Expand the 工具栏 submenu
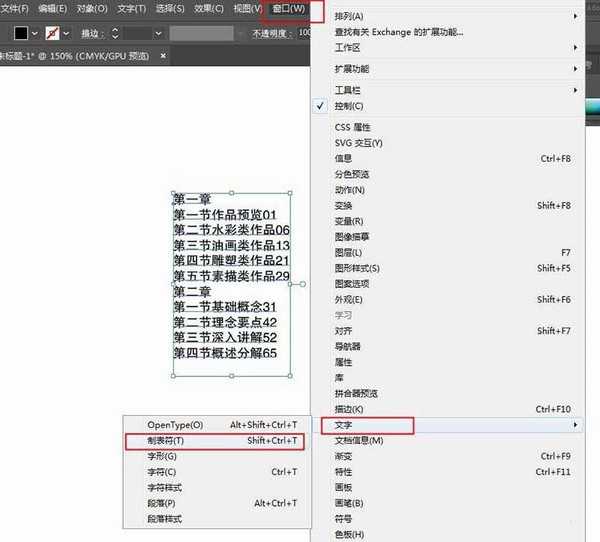The image size is (600, 542). [x=349, y=90]
